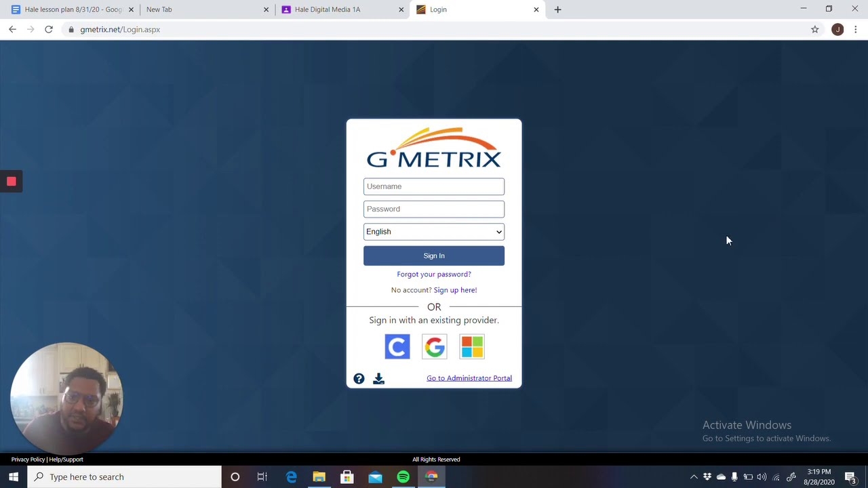Viewport: 868px width, 488px height.
Task: Open Go to Administrator Portal link
Action: pos(469,378)
